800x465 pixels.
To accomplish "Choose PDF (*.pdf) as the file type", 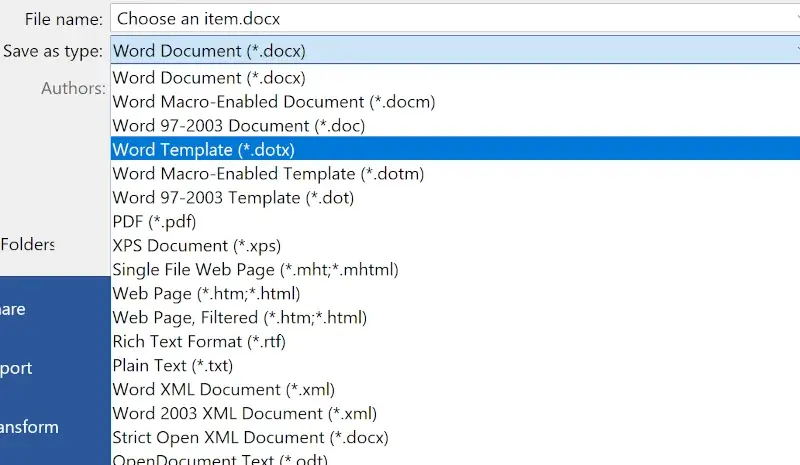I will [x=154, y=222].
